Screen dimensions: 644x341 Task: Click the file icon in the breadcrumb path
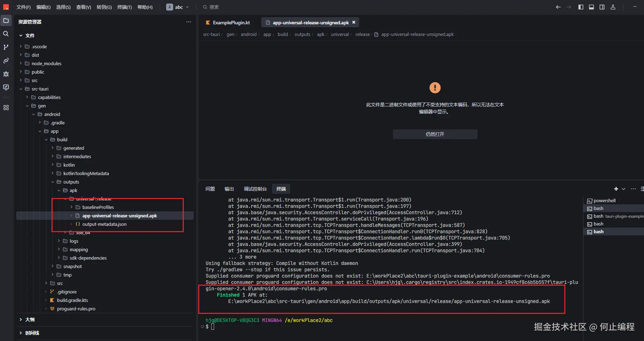click(376, 35)
